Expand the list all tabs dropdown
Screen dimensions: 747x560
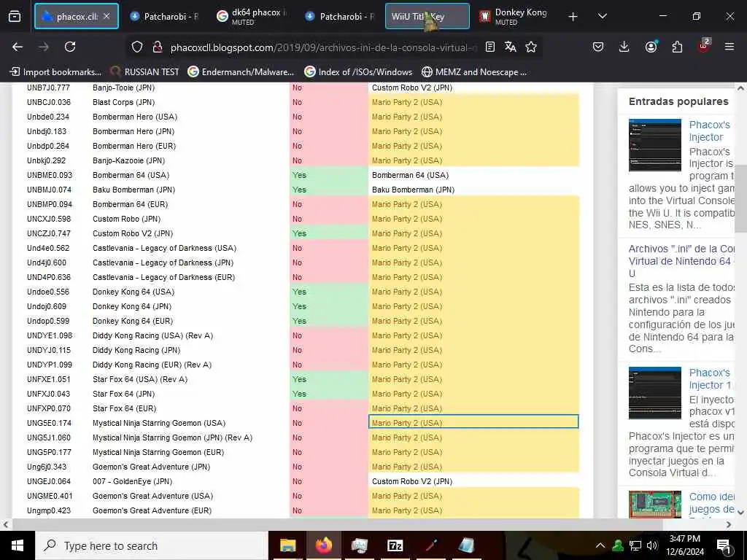click(602, 17)
